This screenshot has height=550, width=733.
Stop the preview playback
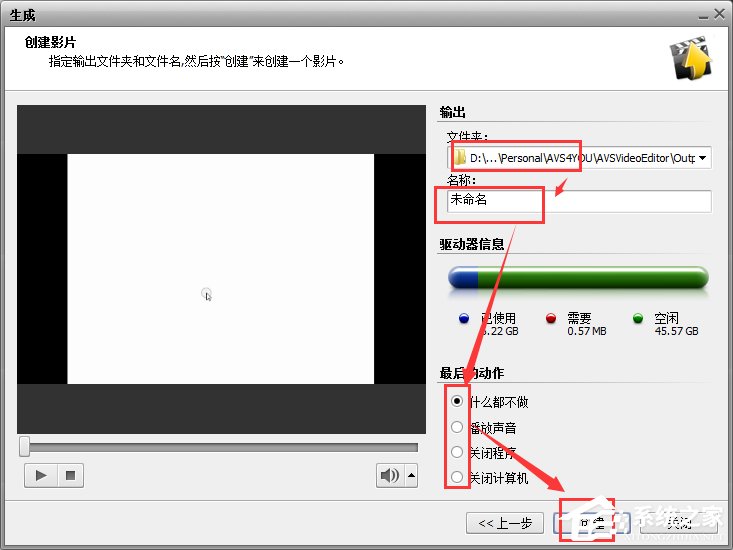tap(71, 476)
